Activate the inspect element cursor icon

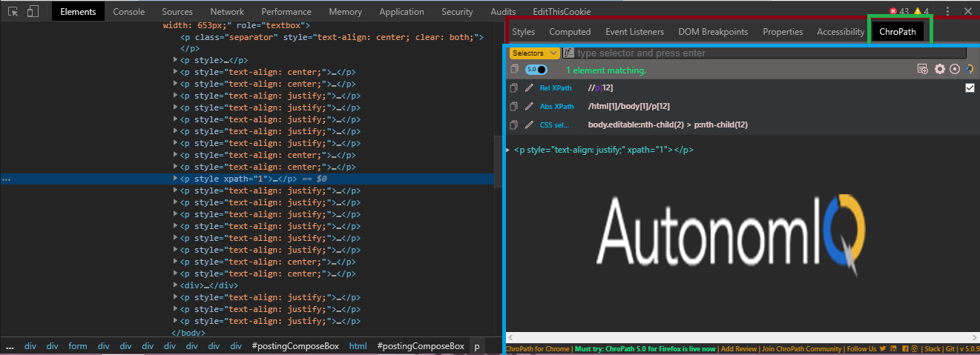(x=13, y=11)
